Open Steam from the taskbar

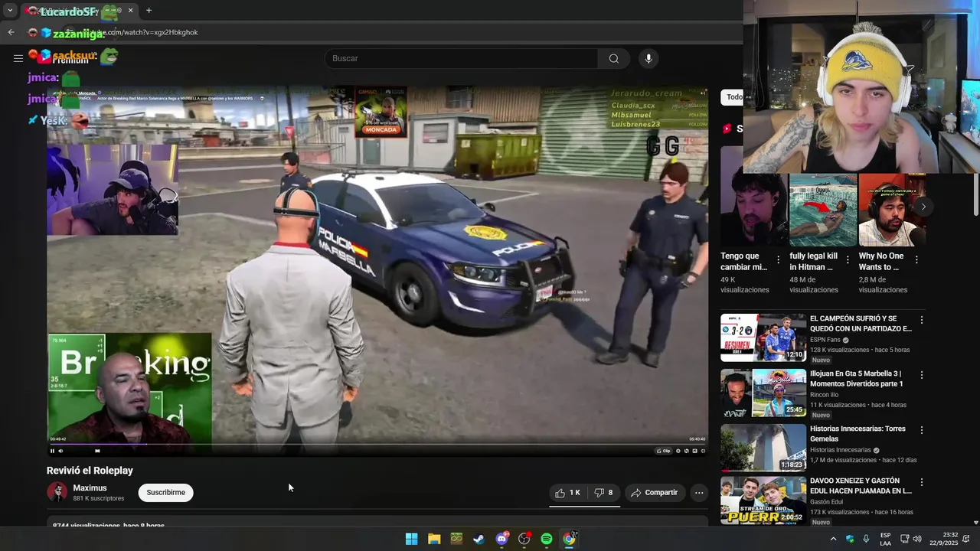point(479,539)
